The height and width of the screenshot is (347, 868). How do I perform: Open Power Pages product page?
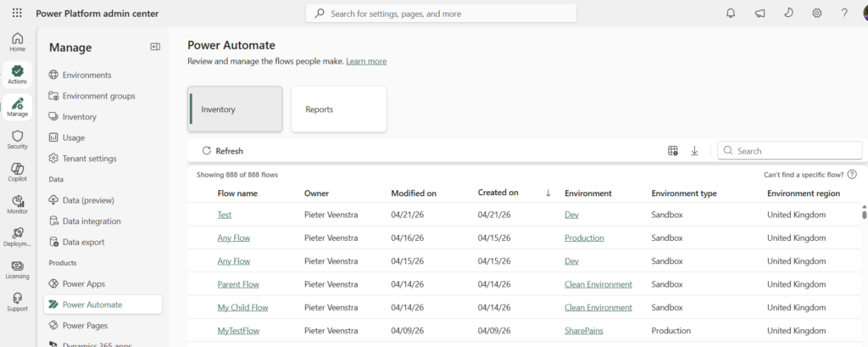pos(85,326)
